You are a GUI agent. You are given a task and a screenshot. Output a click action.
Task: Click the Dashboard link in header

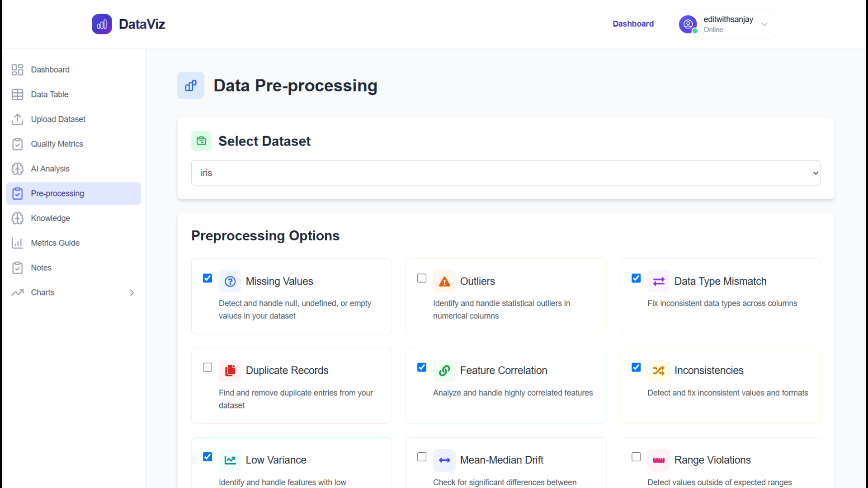click(x=633, y=24)
